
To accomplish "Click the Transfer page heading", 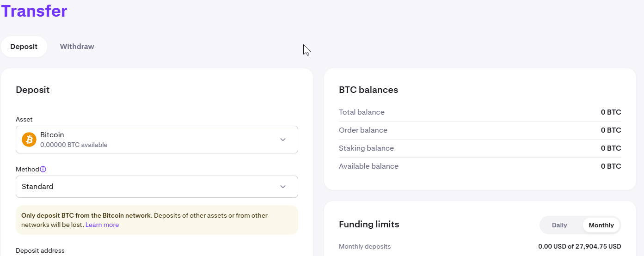I will [34, 11].
